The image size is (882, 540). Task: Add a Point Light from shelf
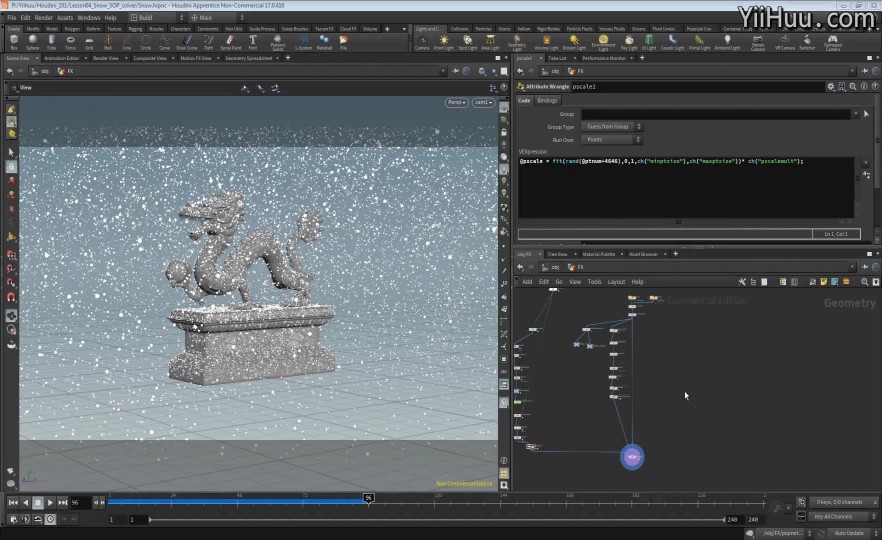point(444,42)
